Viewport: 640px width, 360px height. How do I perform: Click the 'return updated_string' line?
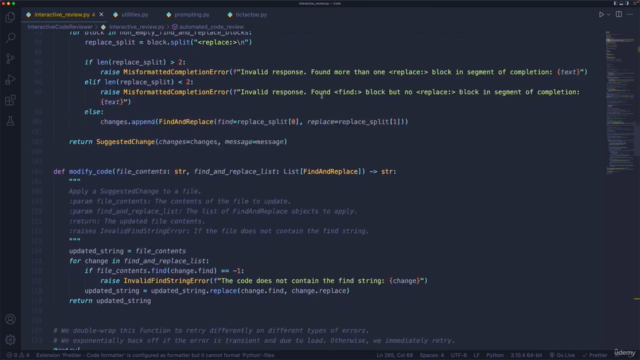click(110, 301)
